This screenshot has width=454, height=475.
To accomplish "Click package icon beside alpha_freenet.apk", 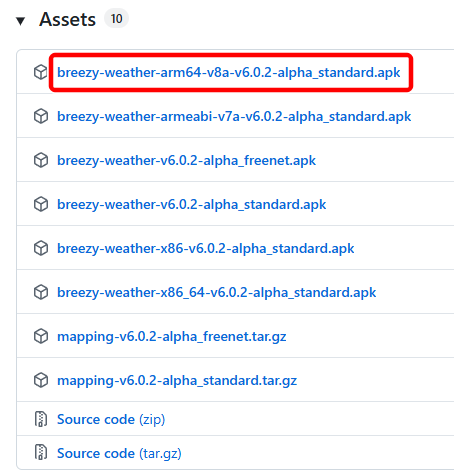I will [41, 160].
